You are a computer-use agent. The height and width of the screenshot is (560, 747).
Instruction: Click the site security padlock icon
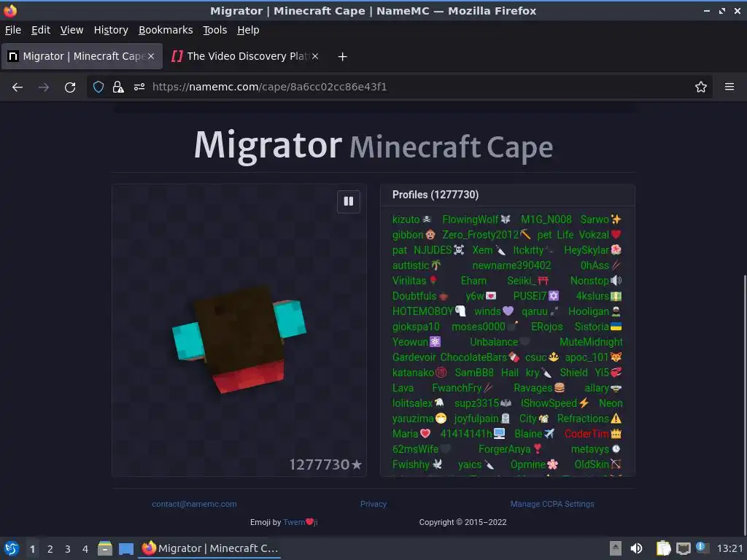(118, 87)
